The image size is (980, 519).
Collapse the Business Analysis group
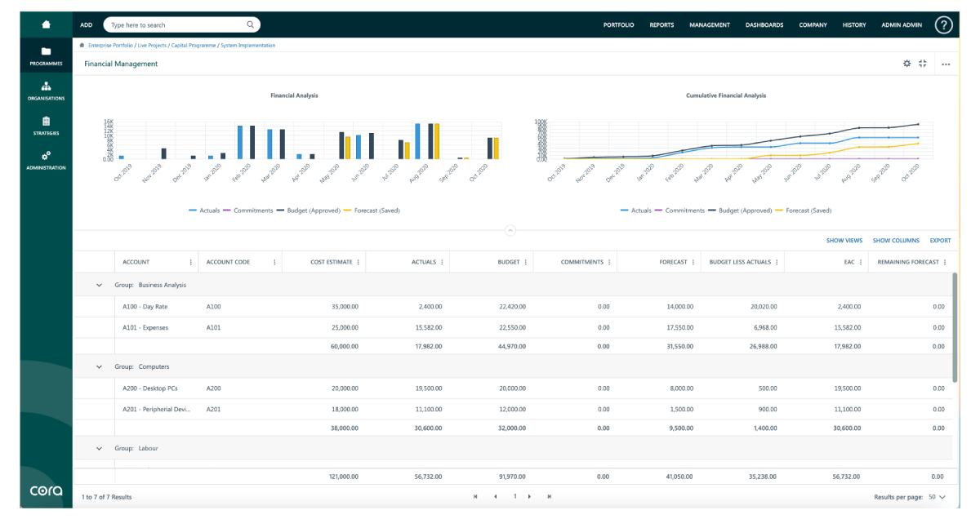(100, 285)
